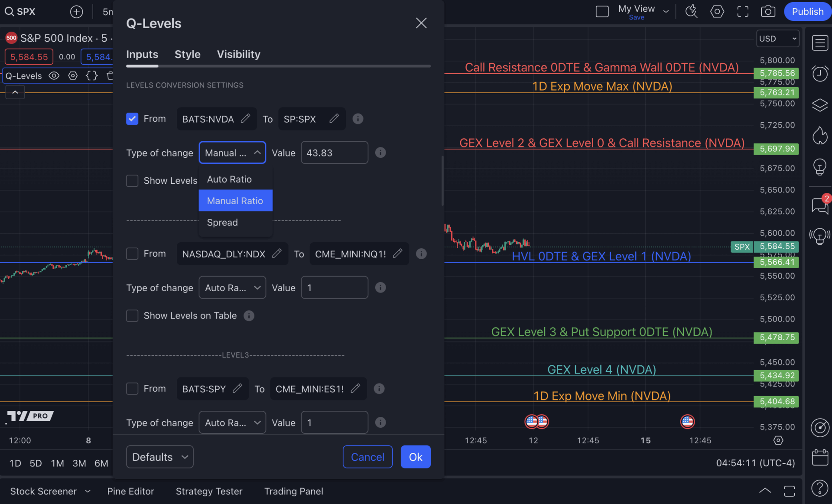Edit the BATS:SPY symbol pencil

click(237, 388)
